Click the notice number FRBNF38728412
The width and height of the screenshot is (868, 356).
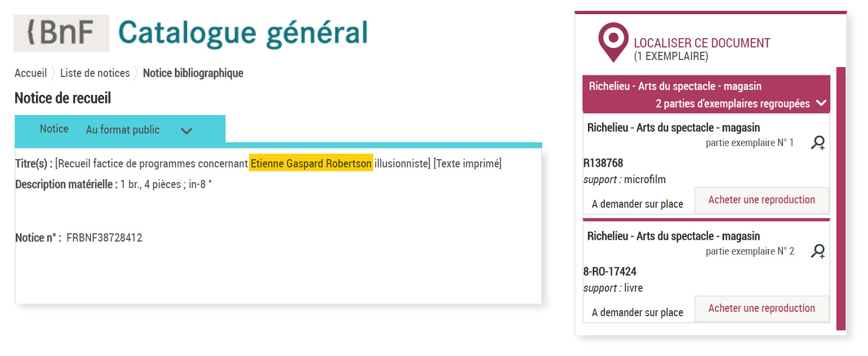pyautogui.click(x=104, y=238)
